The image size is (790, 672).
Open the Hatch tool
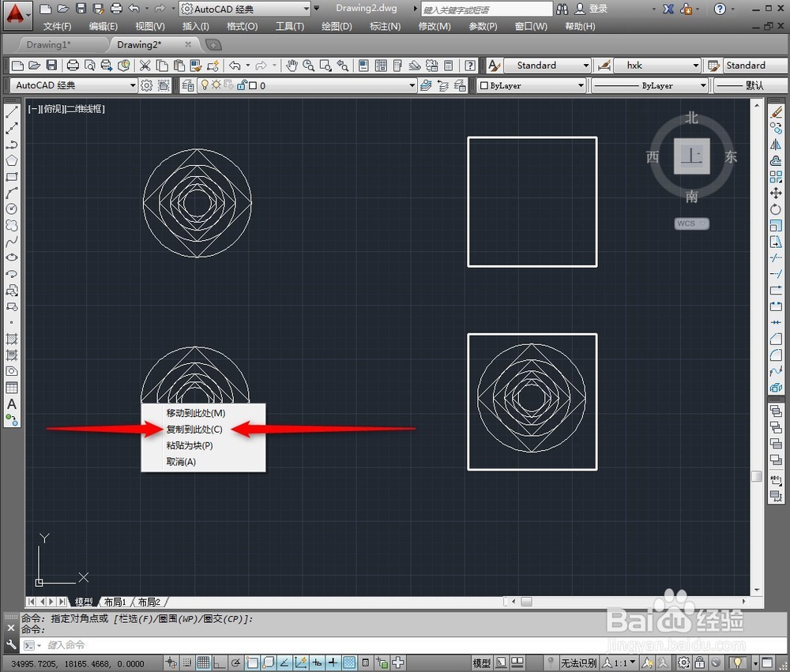pos(12,339)
